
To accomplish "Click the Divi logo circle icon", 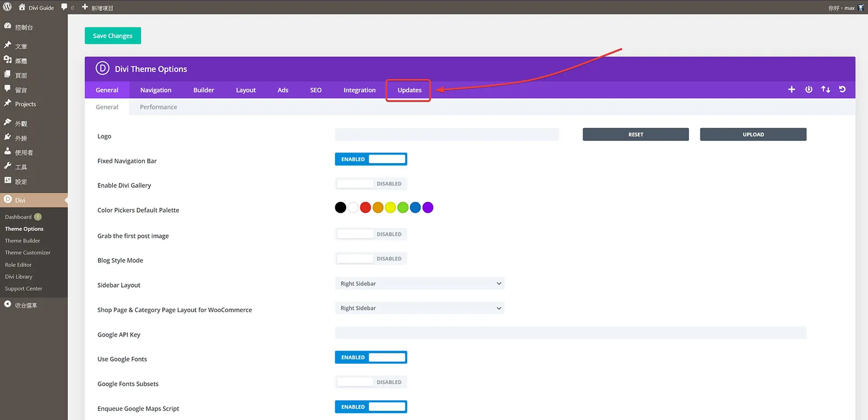I will tap(103, 68).
